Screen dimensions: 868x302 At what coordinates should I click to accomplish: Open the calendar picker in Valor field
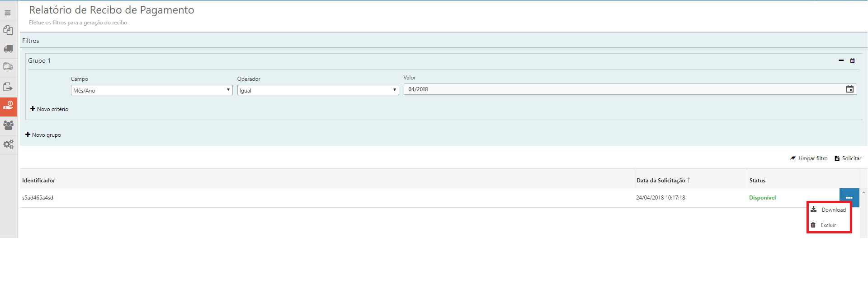[x=850, y=89]
